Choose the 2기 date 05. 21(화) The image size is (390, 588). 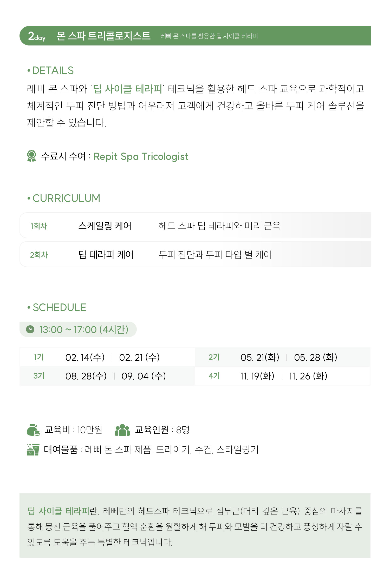(x=260, y=357)
